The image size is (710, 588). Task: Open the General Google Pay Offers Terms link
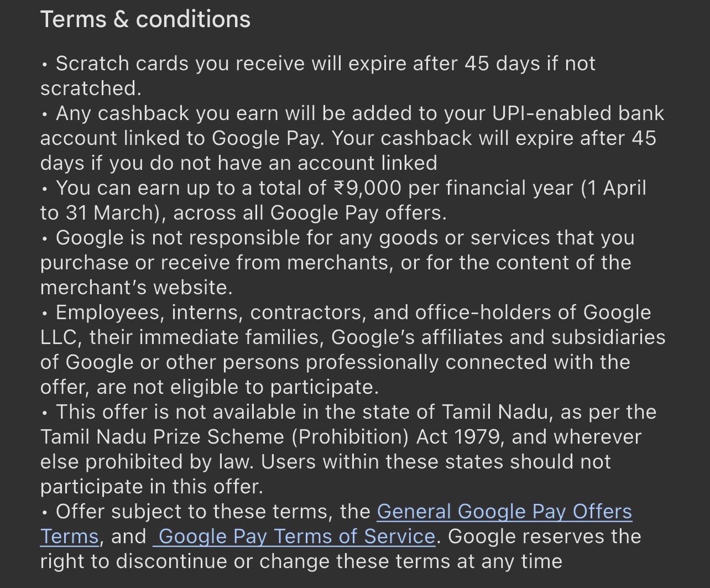[504, 512]
